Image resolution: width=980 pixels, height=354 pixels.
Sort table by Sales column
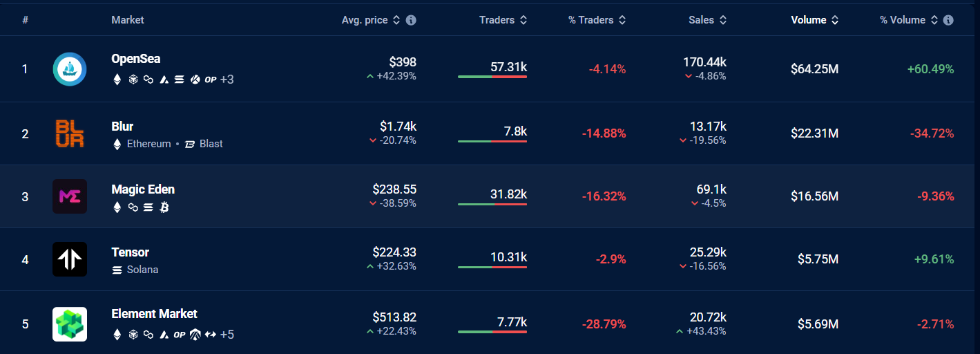tap(707, 20)
